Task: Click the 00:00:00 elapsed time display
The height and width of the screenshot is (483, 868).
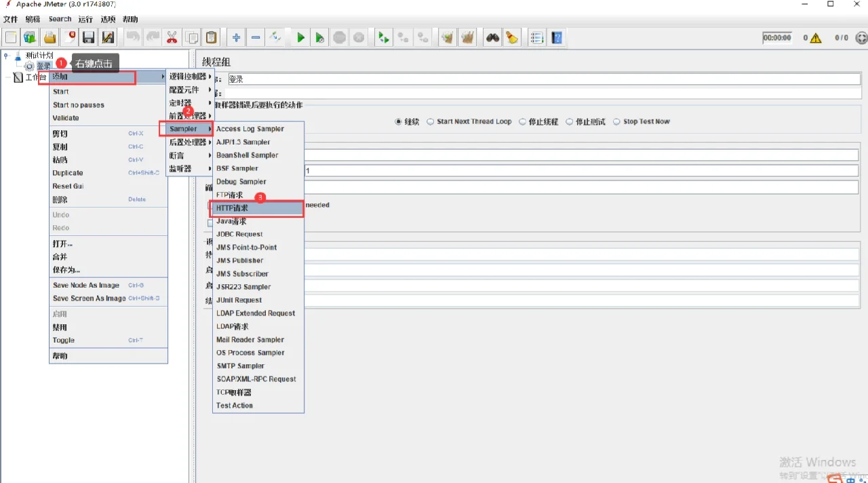Action: [777, 38]
